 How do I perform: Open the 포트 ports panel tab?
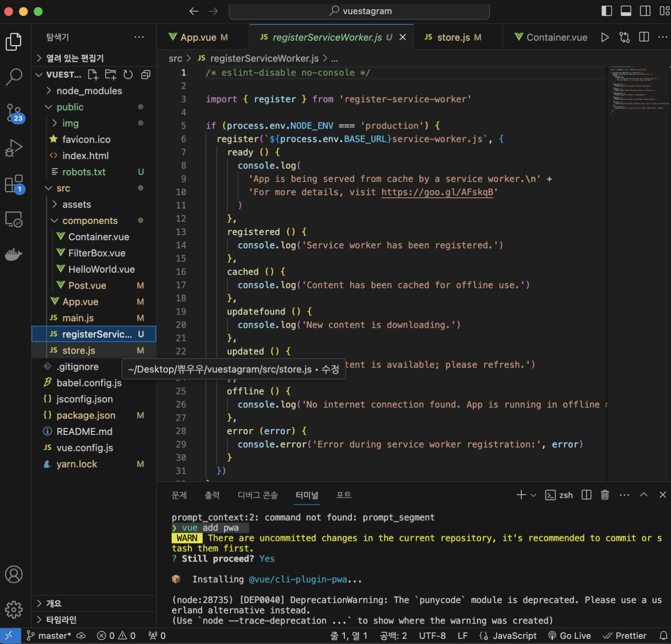point(344,495)
